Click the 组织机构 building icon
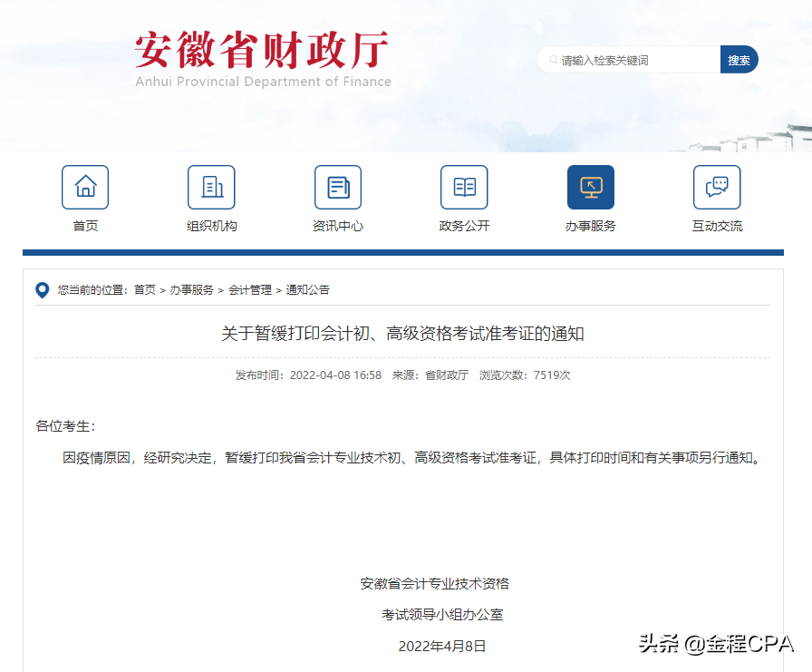 pyautogui.click(x=211, y=187)
